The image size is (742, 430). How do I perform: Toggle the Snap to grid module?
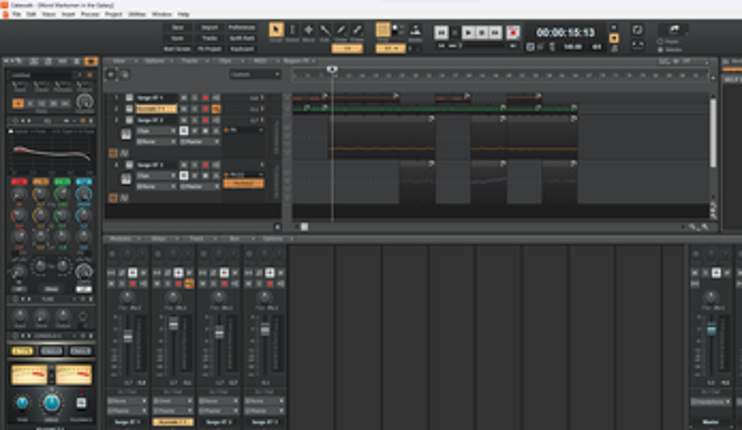click(x=383, y=29)
